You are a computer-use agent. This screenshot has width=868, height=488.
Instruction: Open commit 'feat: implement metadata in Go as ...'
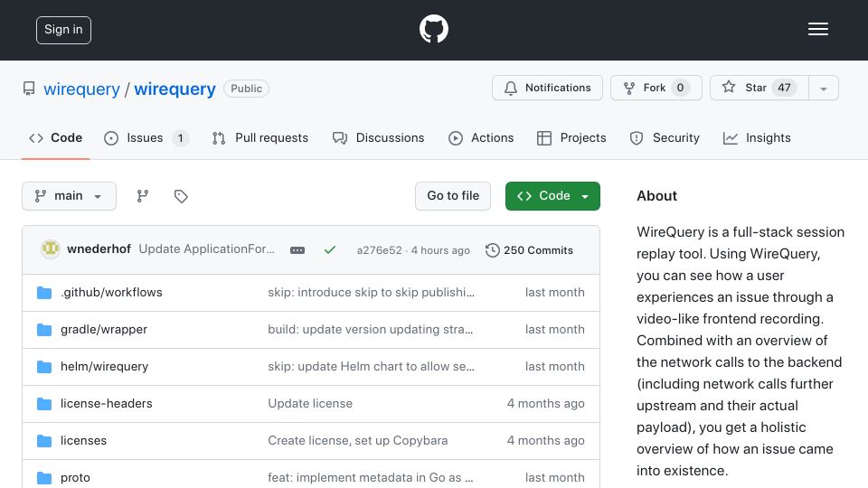[x=371, y=477]
